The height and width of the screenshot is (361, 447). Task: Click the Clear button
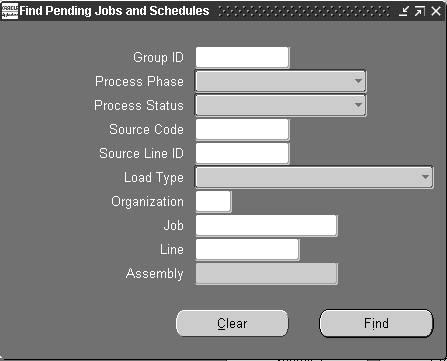232,323
